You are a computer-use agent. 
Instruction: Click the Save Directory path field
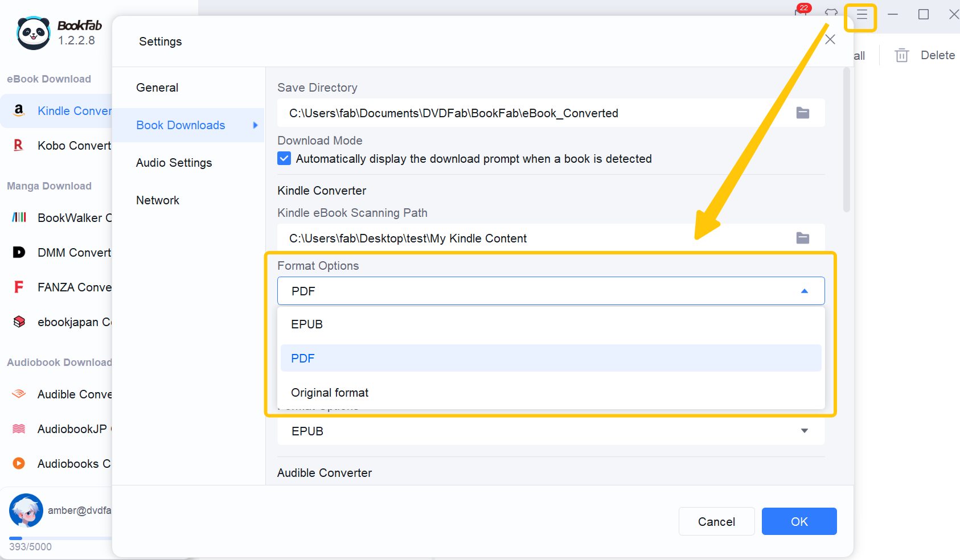pos(551,113)
